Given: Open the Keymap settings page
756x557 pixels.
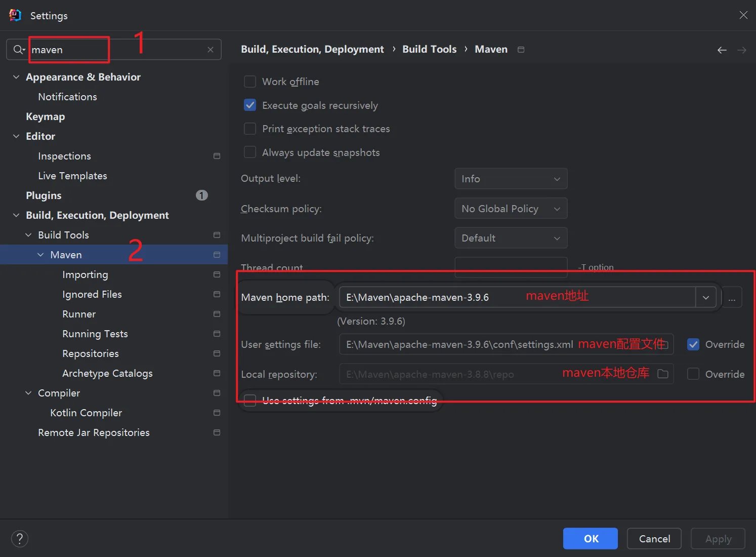Looking at the screenshot, I should tap(46, 116).
